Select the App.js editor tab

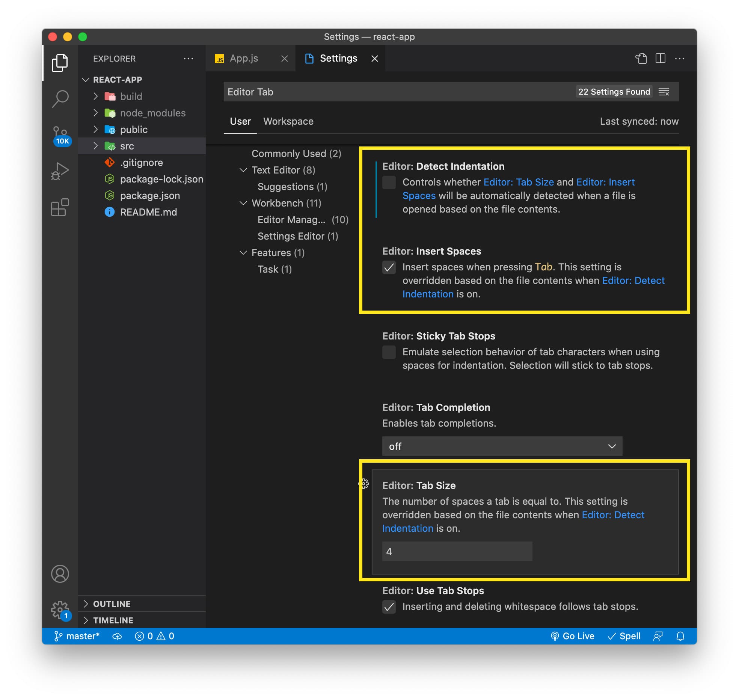[x=244, y=58]
